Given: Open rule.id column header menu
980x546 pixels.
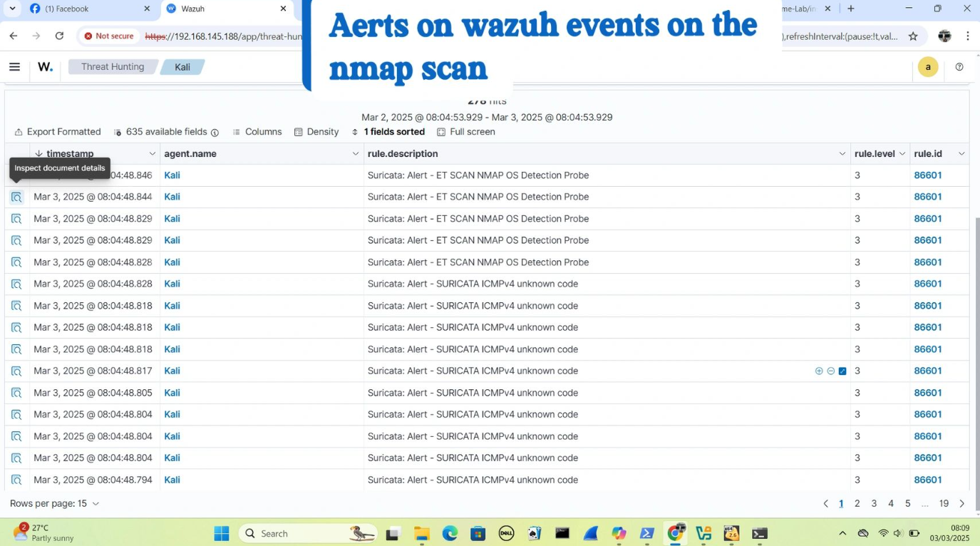Looking at the screenshot, I should pyautogui.click(x=961, y=154).
